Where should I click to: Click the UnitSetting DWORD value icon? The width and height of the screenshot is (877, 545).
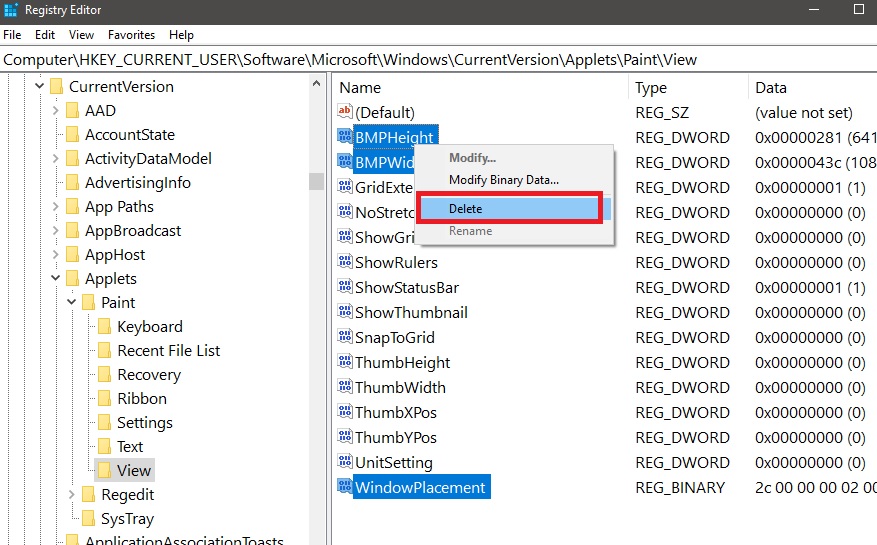pos(345,461)
